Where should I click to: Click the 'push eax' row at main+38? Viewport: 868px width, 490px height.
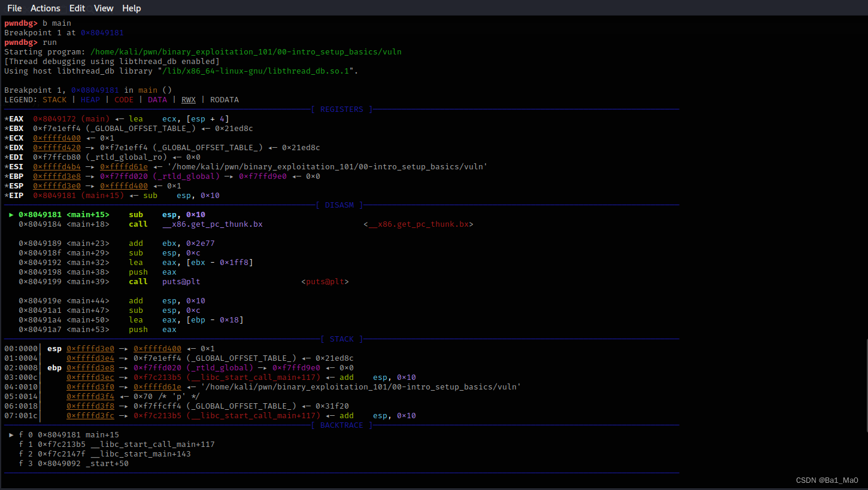click(98, 272)
